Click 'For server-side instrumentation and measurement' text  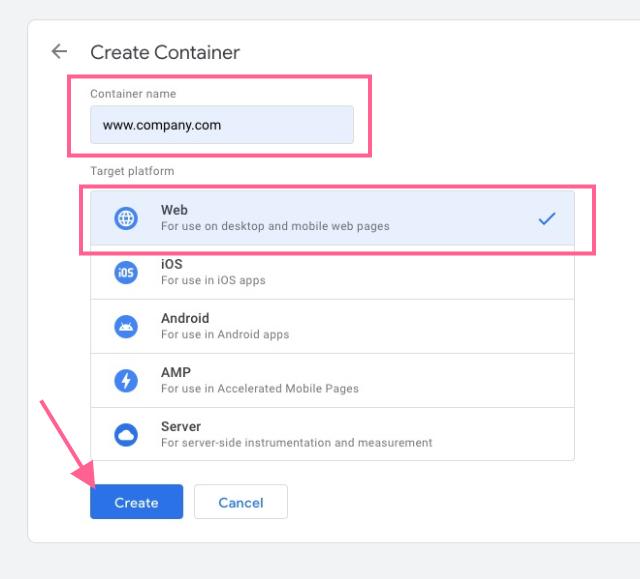pyautogui.click(x=297, y=443)
